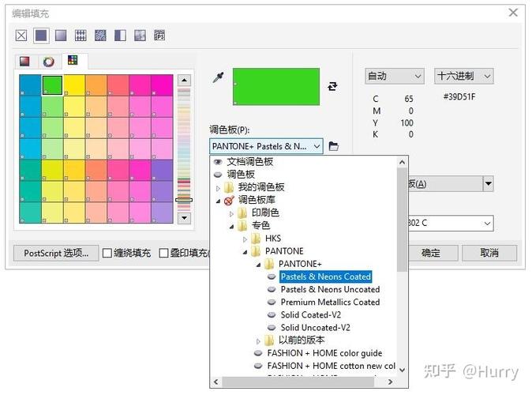Select the Vector pattern fill icon
Image resolution: width=532 pixels, height=395 pixels.
click(x=81, y=36)
